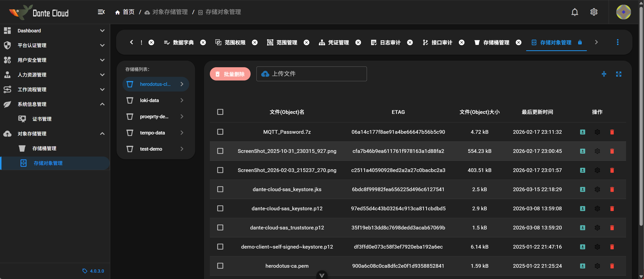Click the 批量删除 button
644x279 pixels.
230,74
